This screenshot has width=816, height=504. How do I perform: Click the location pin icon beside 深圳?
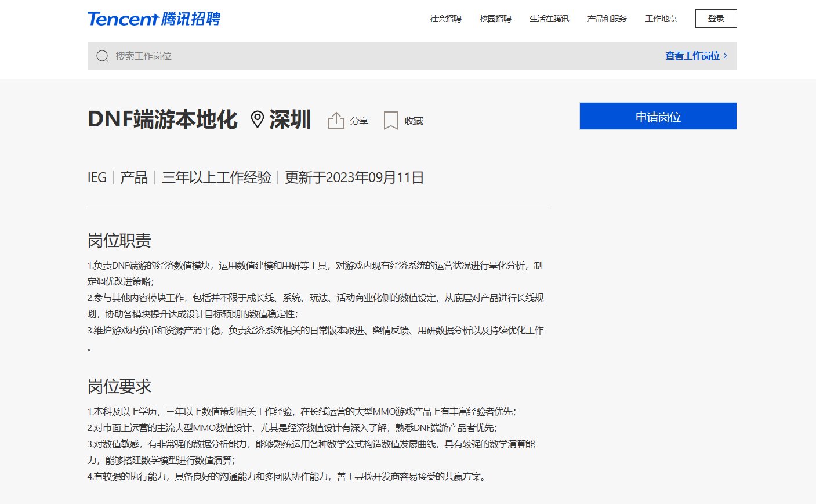point(257,119)
